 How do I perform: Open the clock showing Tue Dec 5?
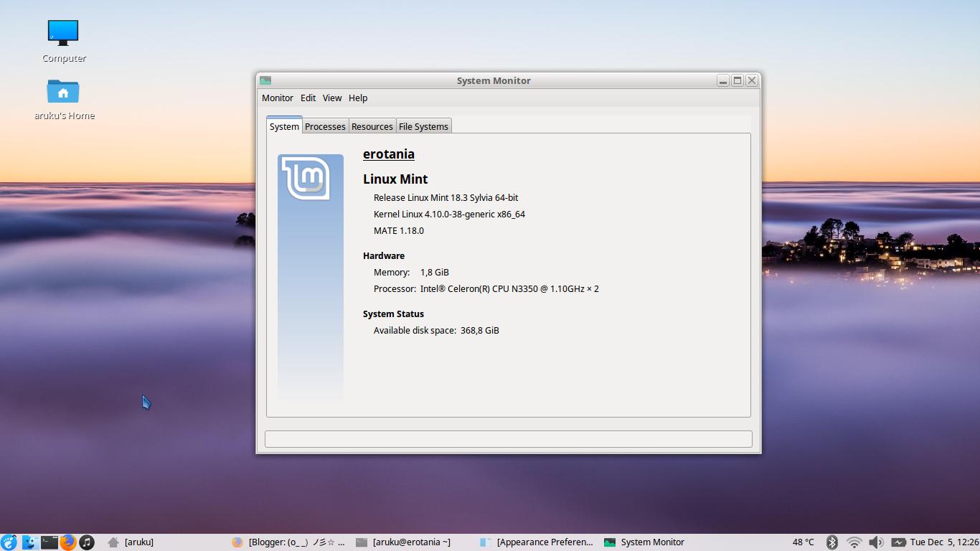point(945,542)
